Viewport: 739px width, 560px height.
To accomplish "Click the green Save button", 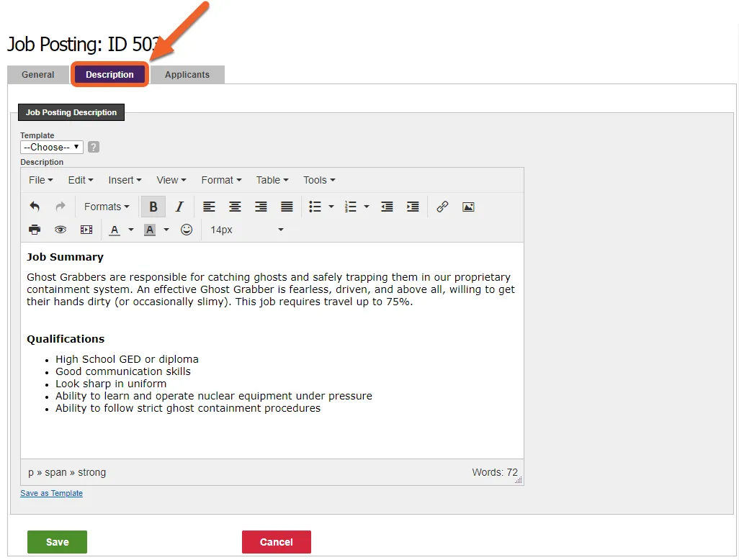I will 57,541.
